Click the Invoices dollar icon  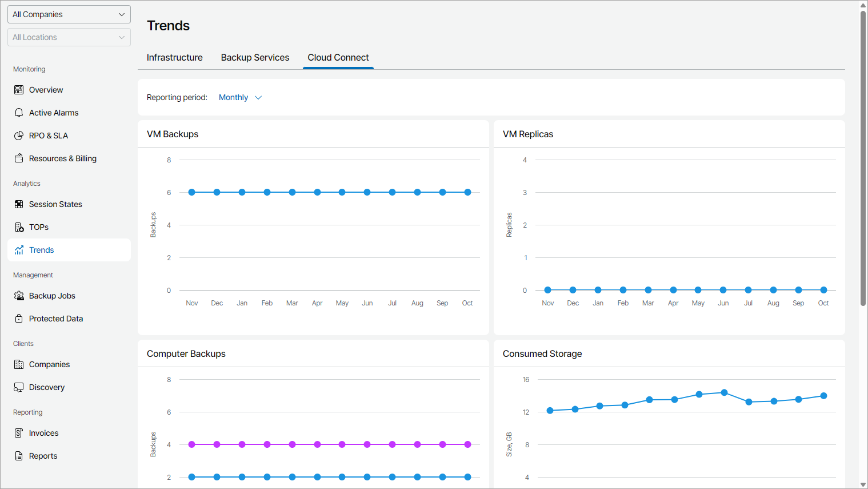pyautogui.click(x=19, y=433)
